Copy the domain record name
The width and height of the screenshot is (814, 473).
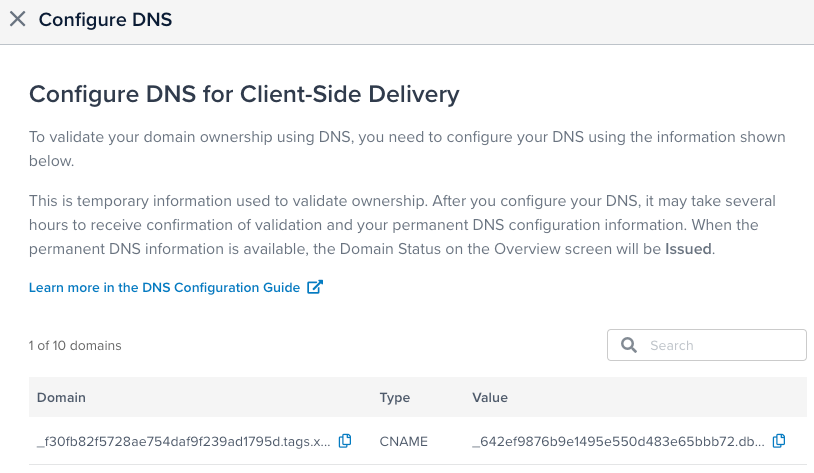pos(345,441)
